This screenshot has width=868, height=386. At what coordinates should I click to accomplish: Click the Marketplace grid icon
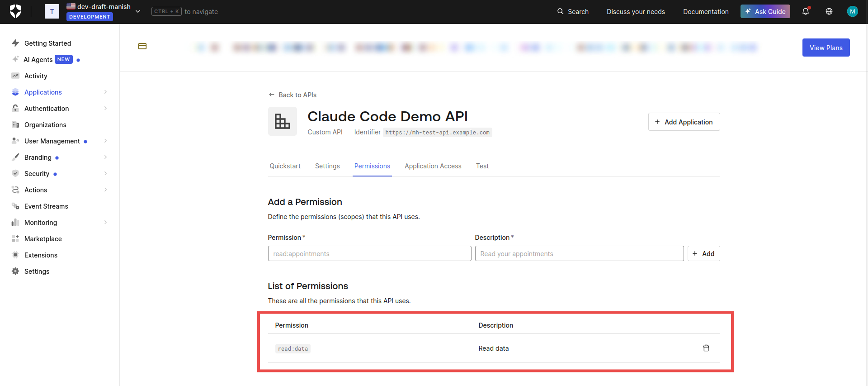coord(15,238)
